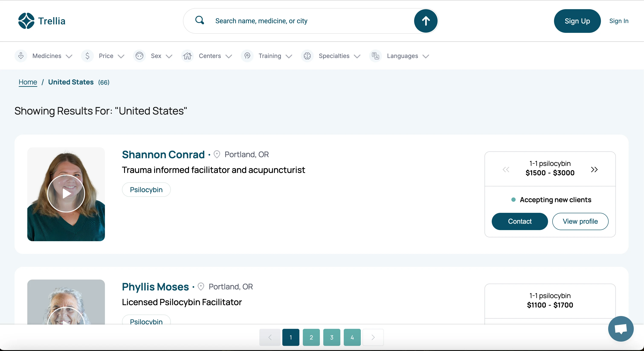Click location pin next to Phyllis Moses

click(x=201, y=287)
